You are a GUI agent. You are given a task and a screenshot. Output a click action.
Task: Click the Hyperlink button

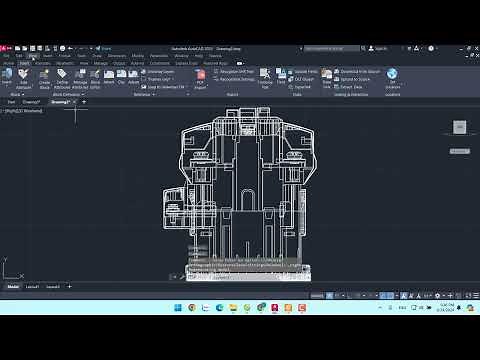(x=300, y=87)
